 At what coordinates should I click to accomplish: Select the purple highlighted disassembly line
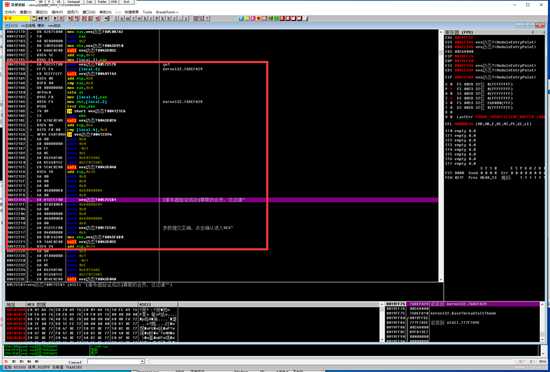pos(222,200)
